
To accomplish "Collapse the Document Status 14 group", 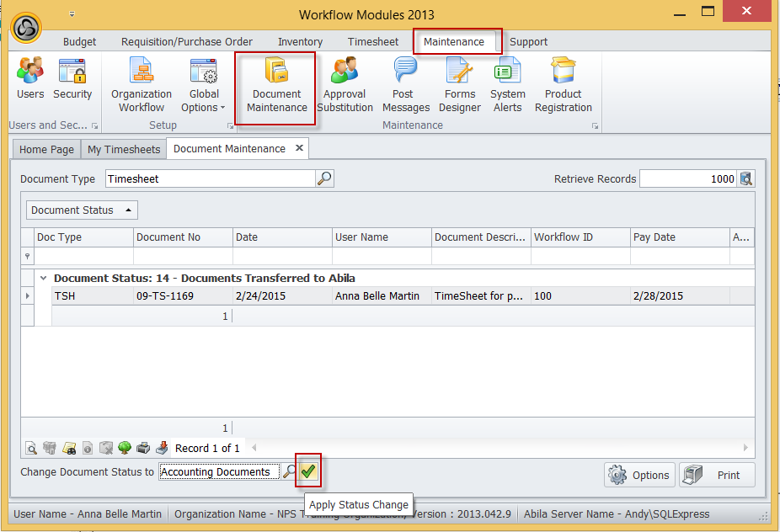I will 43,278.
